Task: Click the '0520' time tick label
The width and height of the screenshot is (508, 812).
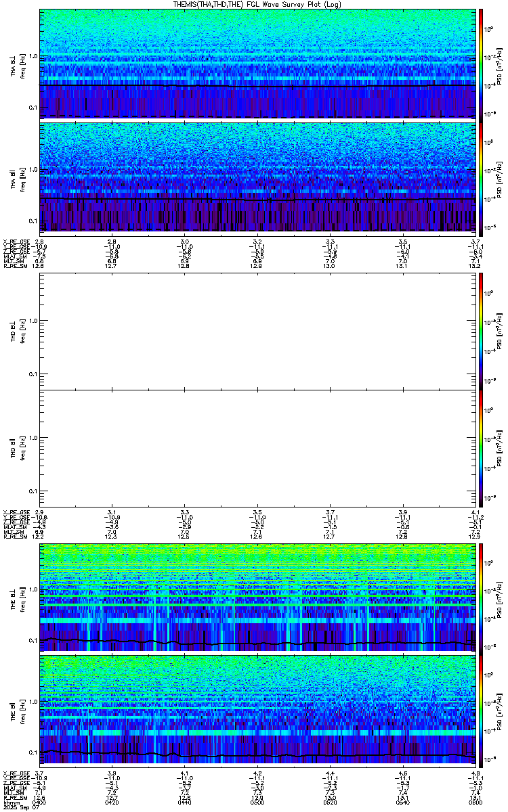Action: pyautogui.click(x=330, y=803)
